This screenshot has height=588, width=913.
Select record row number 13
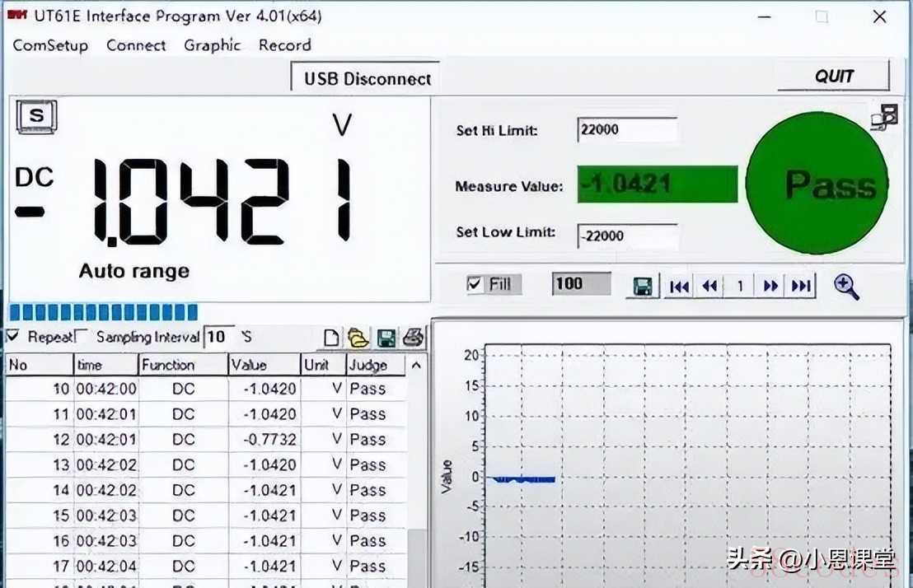pyautogui.click(x=206, y=465)
